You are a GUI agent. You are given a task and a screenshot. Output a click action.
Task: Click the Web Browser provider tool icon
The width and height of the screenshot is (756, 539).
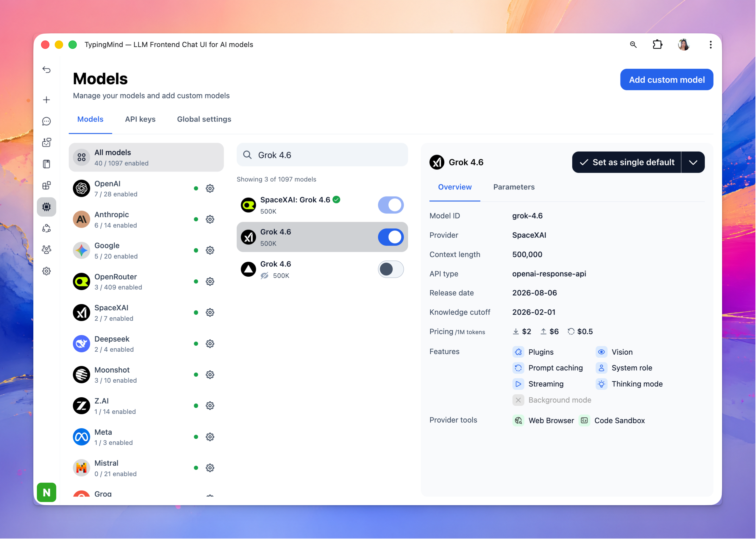tap(518, 420)
